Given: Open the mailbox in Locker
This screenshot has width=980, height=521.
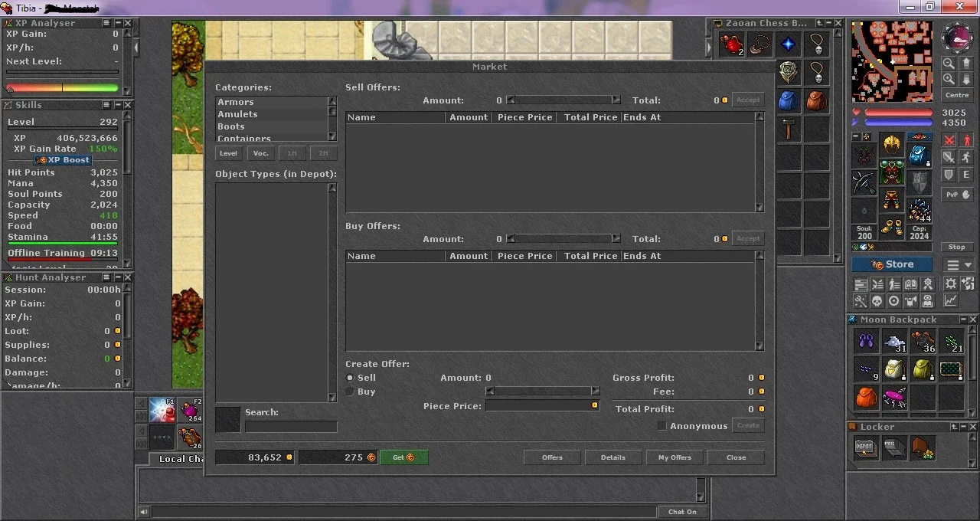Looking at the screenshot, I should click(x=894, y=447).
